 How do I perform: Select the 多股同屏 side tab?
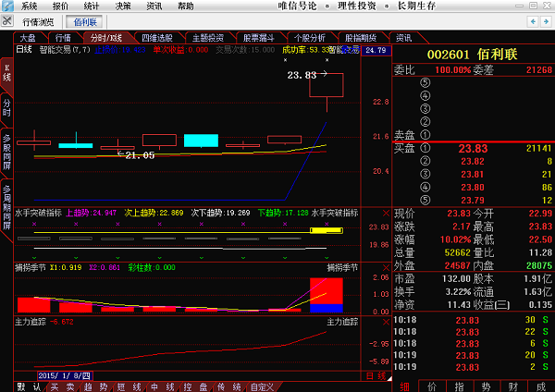click(x=6, y=152)
